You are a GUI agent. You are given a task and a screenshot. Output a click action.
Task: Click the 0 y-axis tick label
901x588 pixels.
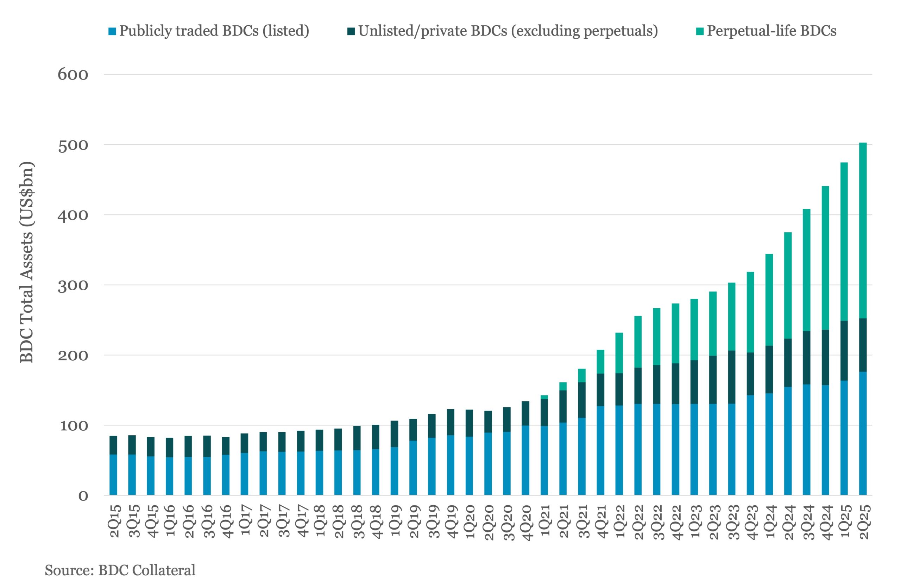point(83,496)
